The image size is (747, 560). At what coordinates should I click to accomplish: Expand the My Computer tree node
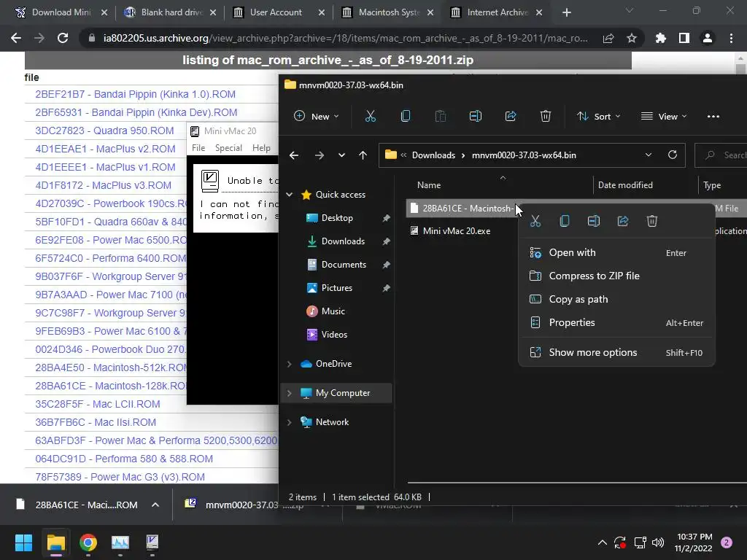coord(289,393)
